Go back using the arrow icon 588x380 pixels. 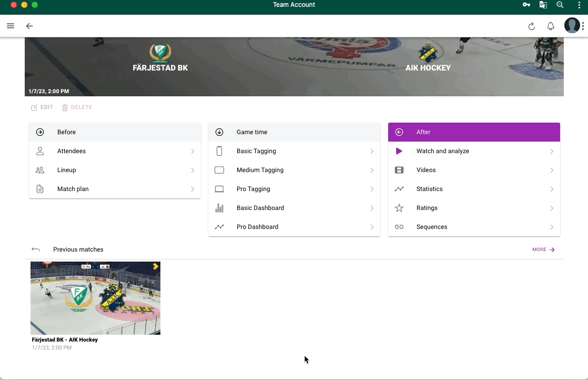click(x=29, y=26)
